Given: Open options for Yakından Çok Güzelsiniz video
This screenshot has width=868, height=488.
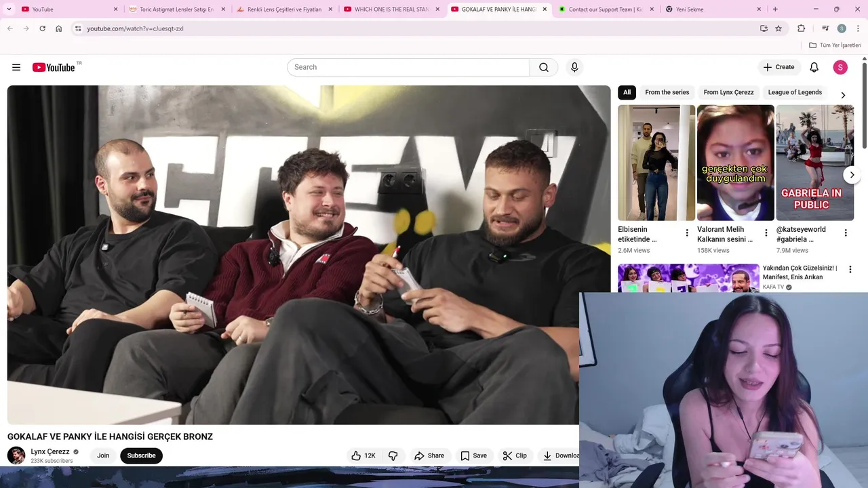Looking at the screenshot, I should [850, 269].
